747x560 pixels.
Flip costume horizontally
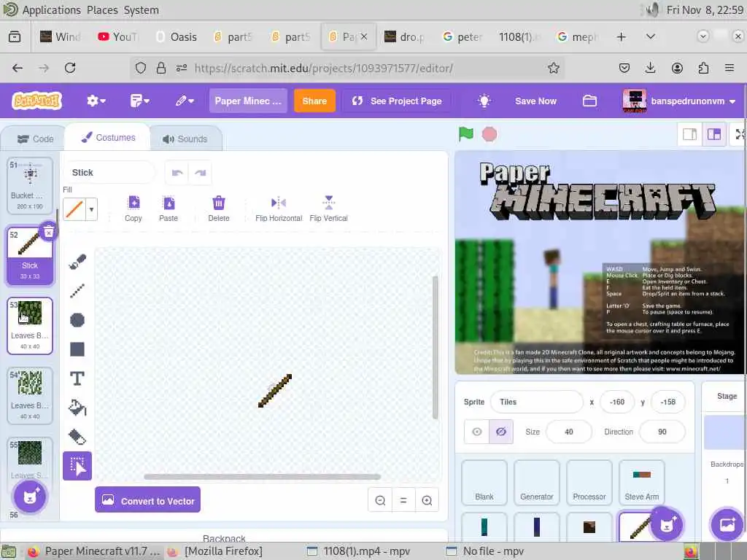click(279, 209)
